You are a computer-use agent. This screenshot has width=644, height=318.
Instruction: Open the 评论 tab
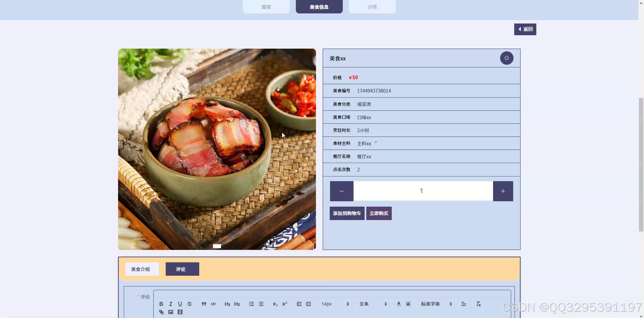[182, 269]
